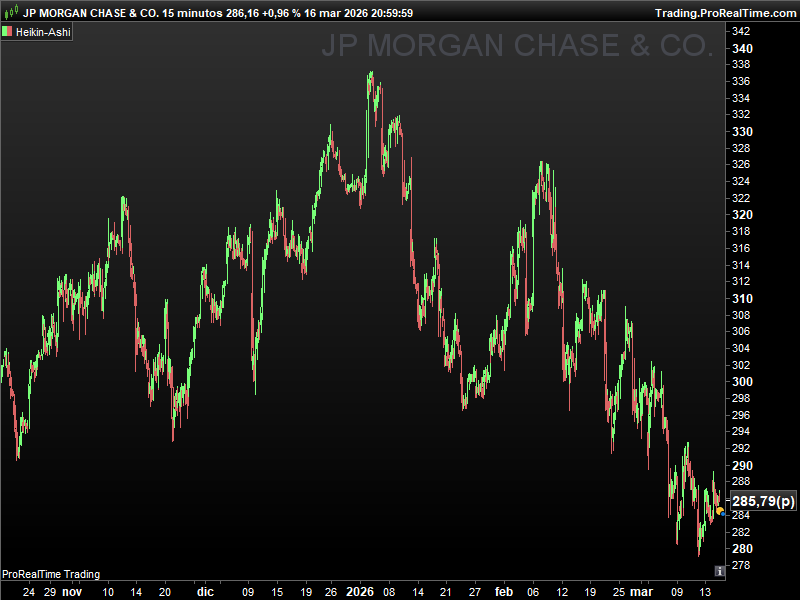The height and width of the screenshot is (600, 800).
Task: Click the '27' date label on the time axis
Action: (x=474, y=592)
